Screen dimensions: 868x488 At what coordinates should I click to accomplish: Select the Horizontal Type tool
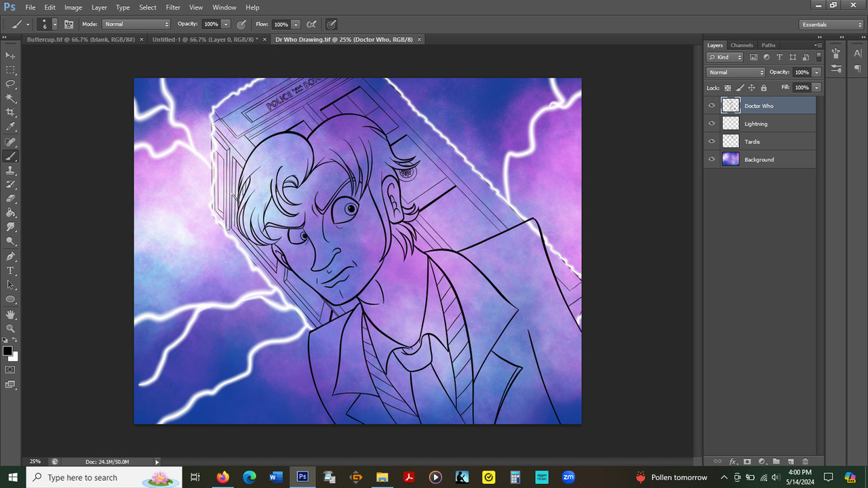click(10, 271)
